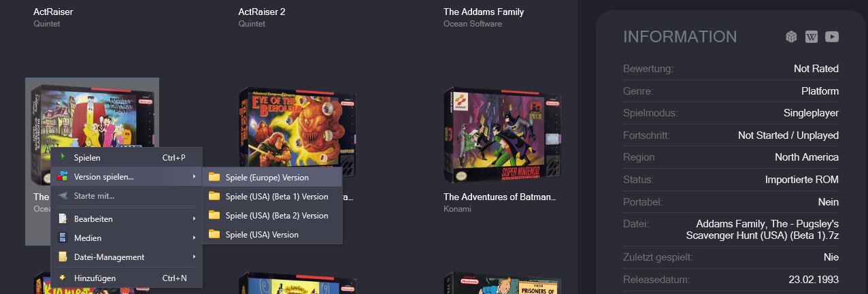Click the ActRaiser 2 game title
This screenshot has height=294, width=868.
[262, 12]
